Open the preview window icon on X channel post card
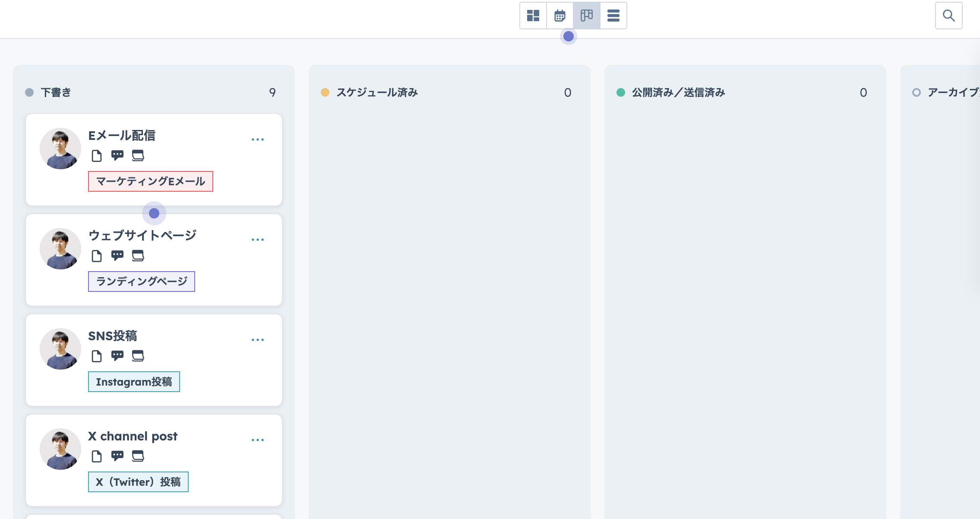The width and height of the screenshot is (980, 519). 138,456
